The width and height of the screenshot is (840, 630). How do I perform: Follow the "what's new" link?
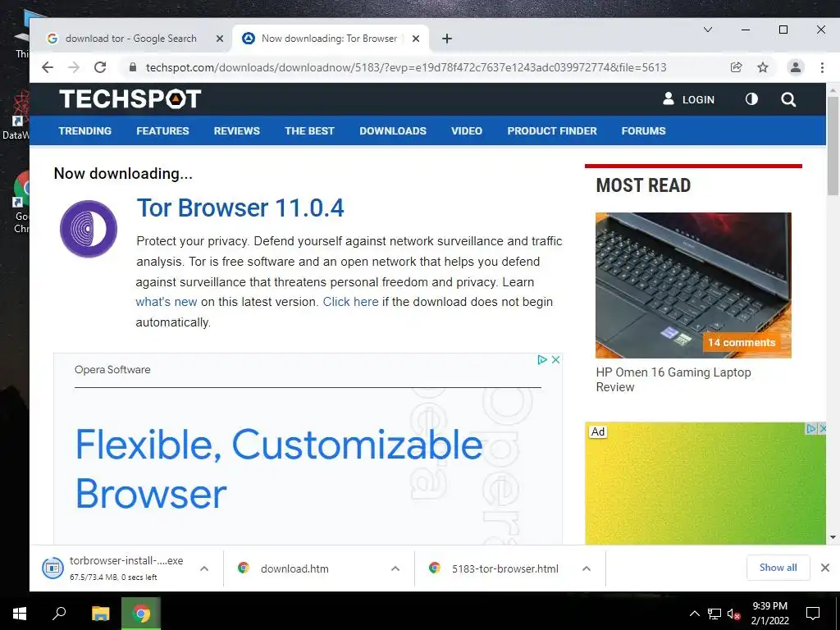166,302
